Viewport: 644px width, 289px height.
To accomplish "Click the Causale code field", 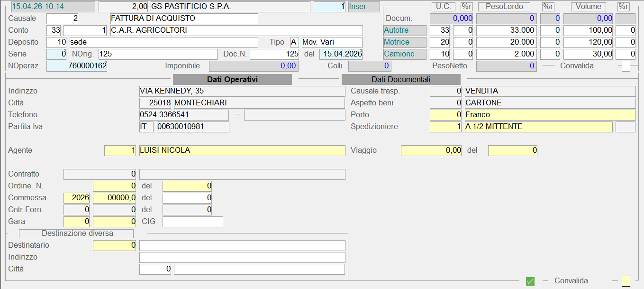I will click(x=62, y=19).
